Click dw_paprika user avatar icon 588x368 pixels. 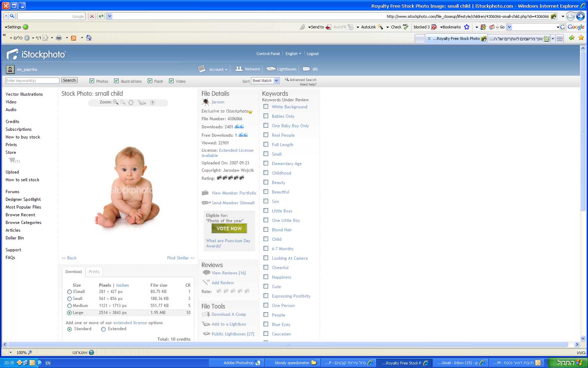pyautogui.click(x=10, y=69)
